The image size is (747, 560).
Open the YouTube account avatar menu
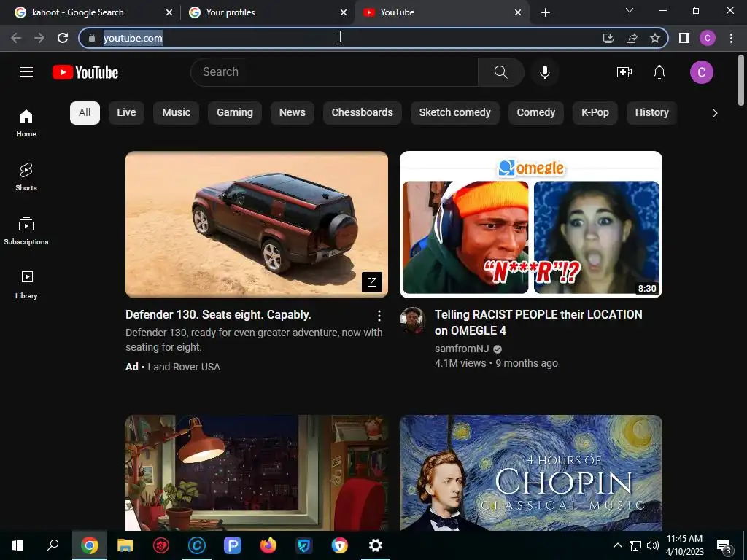[701, 72]
